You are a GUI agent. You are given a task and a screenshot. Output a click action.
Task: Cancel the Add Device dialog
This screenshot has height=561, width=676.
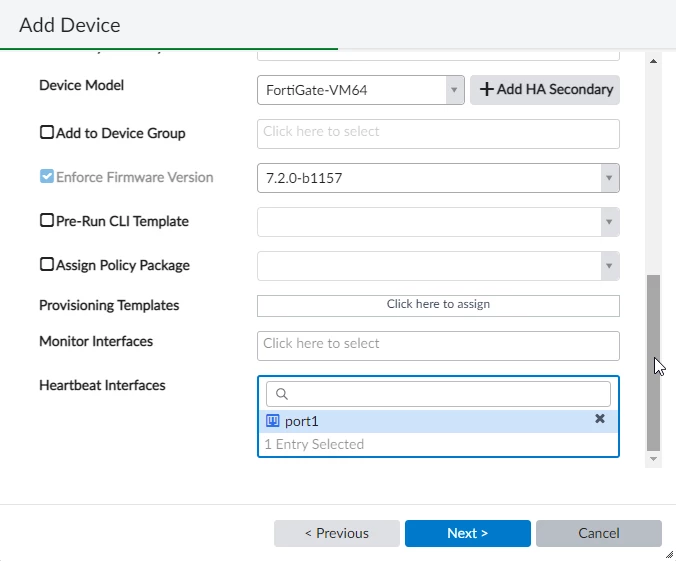pos(599,533)
